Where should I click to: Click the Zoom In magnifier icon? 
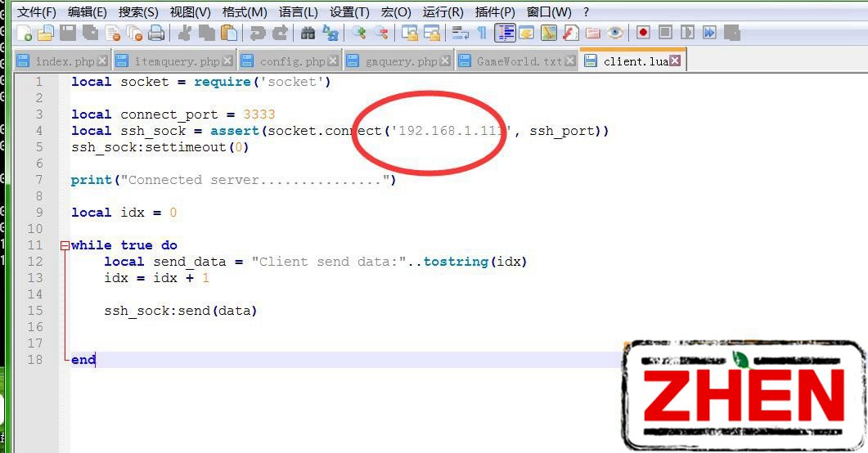[358, 33]
